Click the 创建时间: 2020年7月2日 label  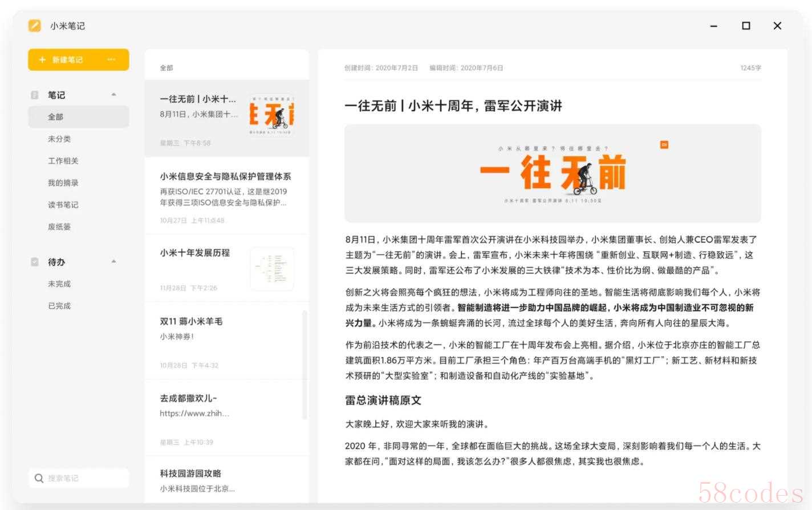(381, 68)
